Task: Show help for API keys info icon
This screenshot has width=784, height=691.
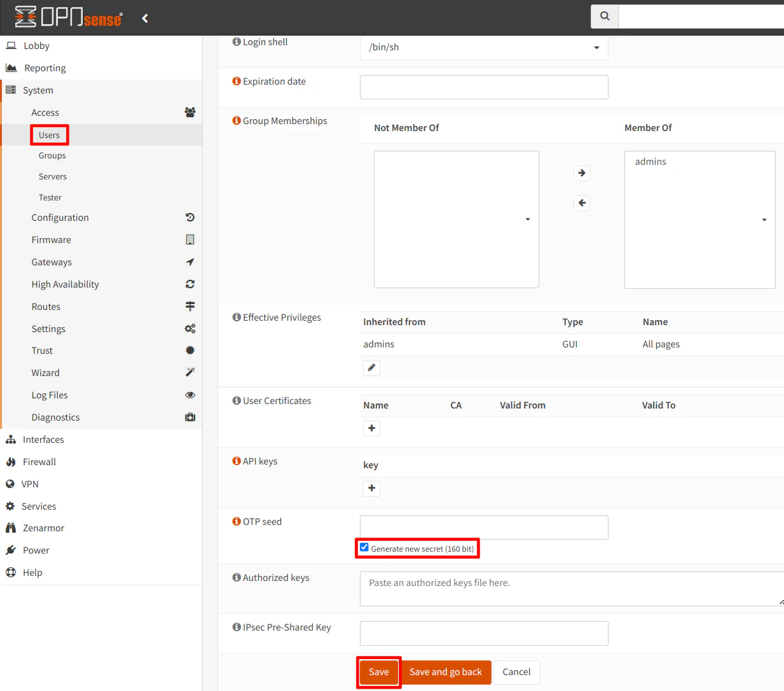Action: (x=237, y=461)
